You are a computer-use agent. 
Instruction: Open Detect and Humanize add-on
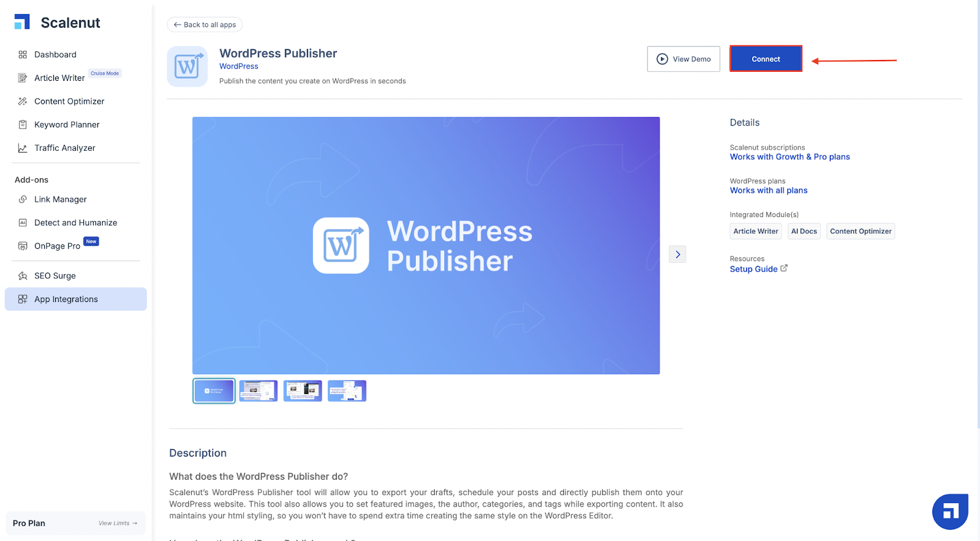(x=76, y=222)
